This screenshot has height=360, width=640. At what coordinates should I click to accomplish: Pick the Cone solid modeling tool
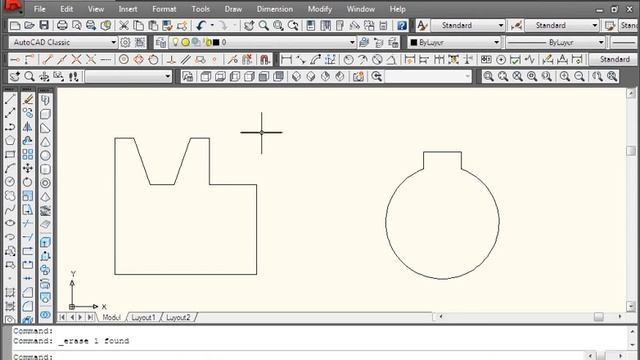[45, 142]
